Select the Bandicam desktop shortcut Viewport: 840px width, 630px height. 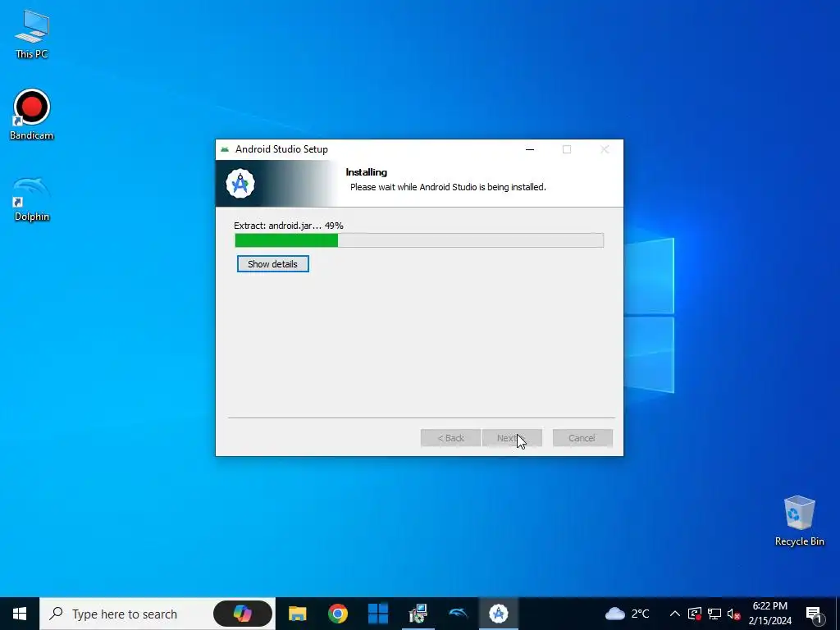[x=32, y=114]
